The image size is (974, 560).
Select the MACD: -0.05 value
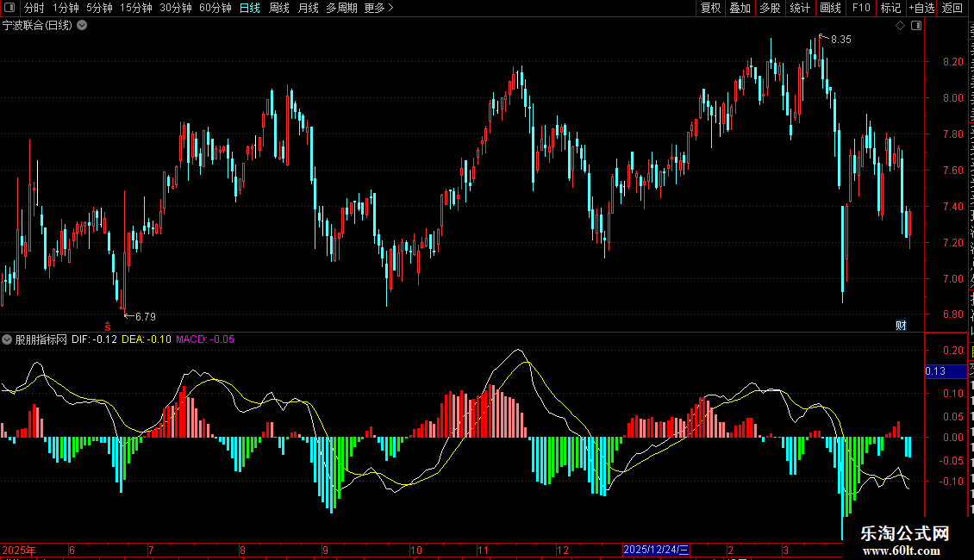click(205, 339)
